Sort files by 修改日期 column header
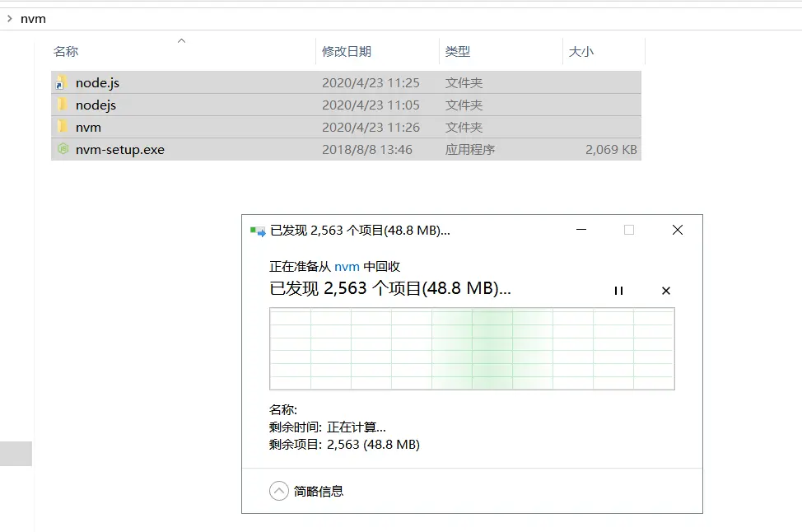The height and width of the screenshot is (532, 802). click(x=347, y=52)
